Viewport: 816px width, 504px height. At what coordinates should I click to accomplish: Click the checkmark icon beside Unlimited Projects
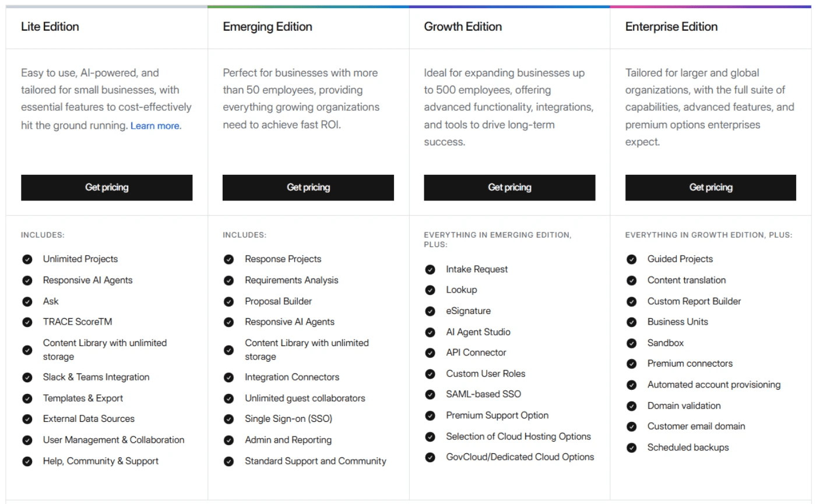point(27,259)
